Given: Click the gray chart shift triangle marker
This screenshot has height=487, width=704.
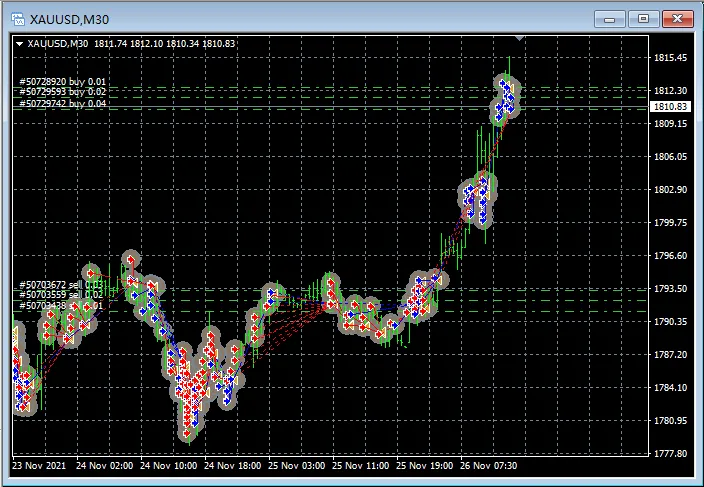Looking at the screenshot, I should point(518,38).
